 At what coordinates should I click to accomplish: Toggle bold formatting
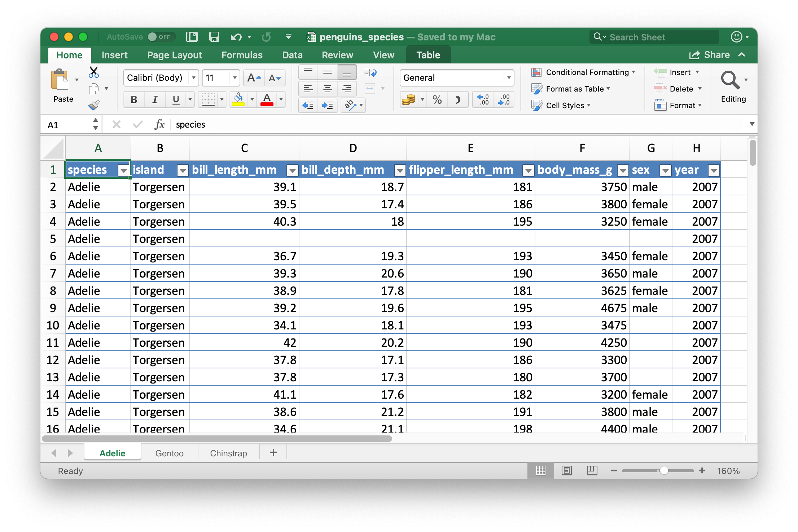[134, 99]
